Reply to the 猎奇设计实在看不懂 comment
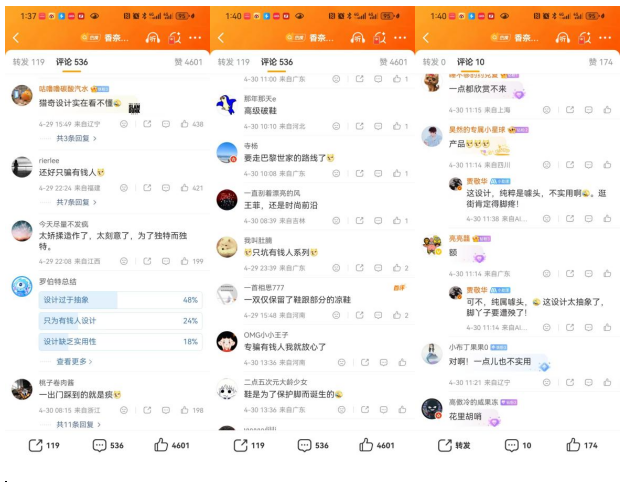 pyautogui.click(x=166, y=124)
